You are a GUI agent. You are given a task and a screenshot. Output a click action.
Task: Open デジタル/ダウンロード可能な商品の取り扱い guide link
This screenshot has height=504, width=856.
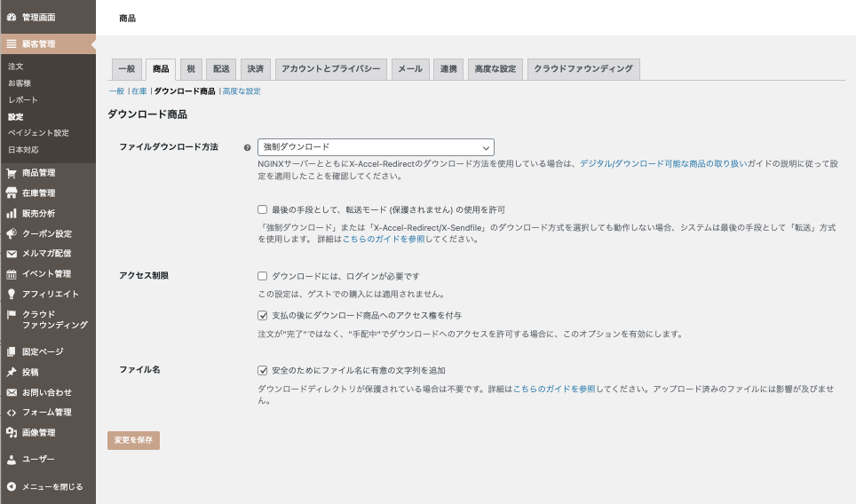[x=663, y=163]
